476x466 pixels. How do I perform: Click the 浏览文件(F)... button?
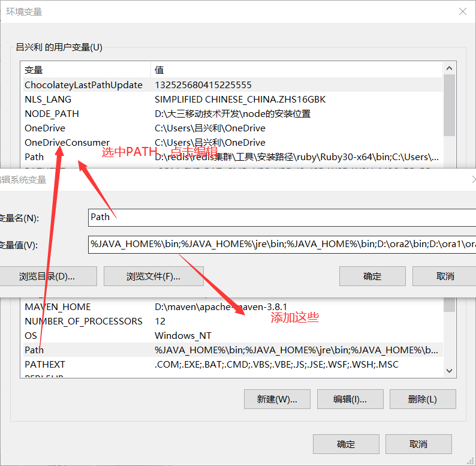tap(153, 276)
